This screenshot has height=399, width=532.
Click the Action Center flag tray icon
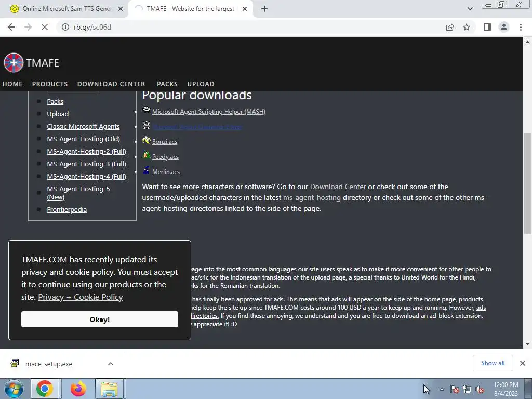coord(455,390)
